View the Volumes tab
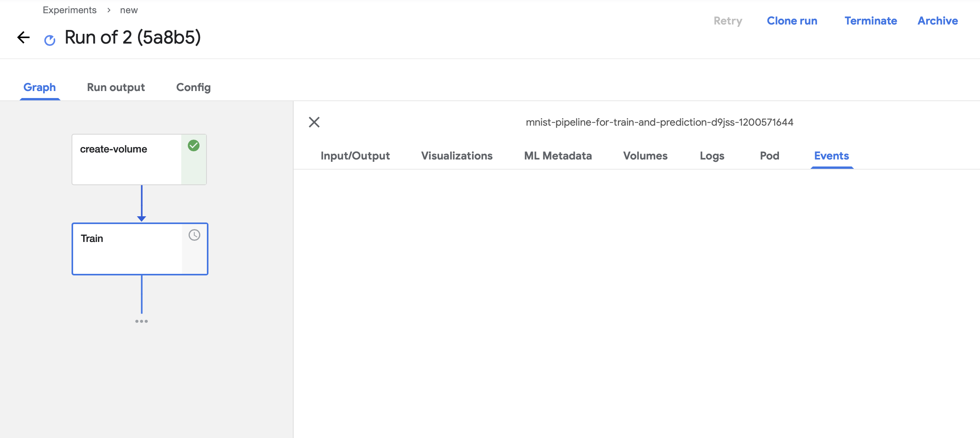The height and width of the screenshot is (438, 980). click(x=646, y=156)
